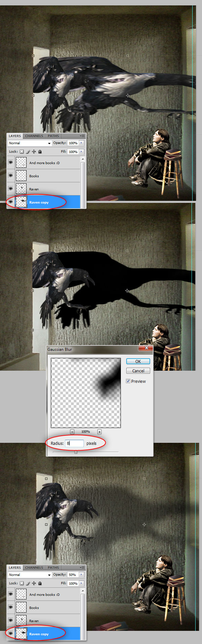Hide Raven copy layer in the 50% opacity panel
This screenshot has width=202, height=644.
(x=11, y=634)
